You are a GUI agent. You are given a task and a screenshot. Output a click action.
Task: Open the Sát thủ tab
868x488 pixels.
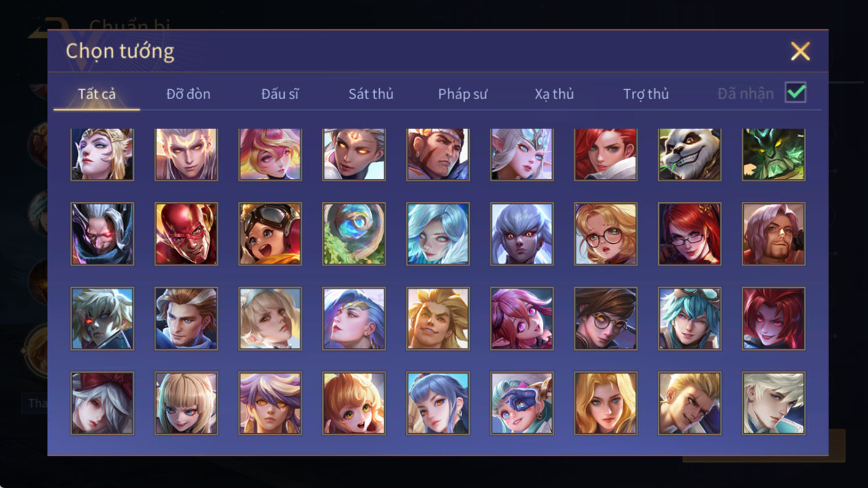[371, 94]
